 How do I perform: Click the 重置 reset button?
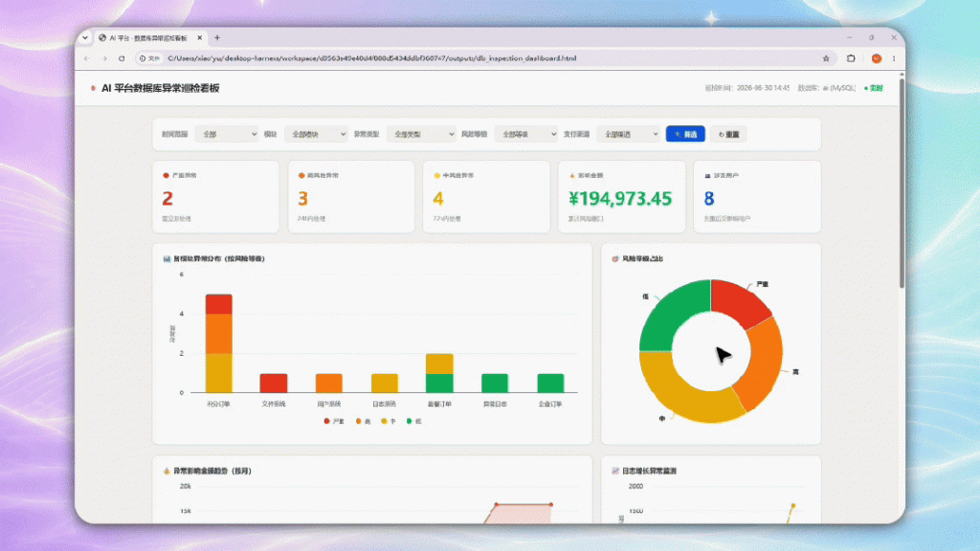pos(728,134)
